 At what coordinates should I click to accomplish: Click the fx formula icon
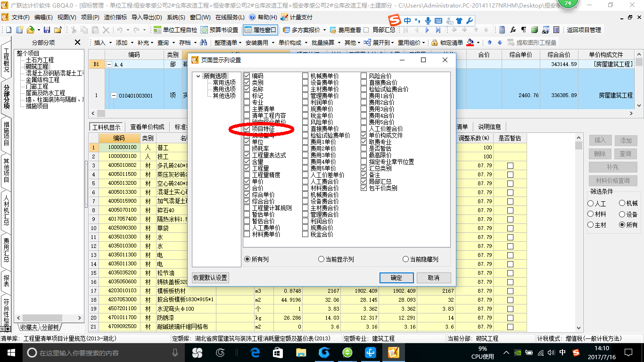coord(513,30)
